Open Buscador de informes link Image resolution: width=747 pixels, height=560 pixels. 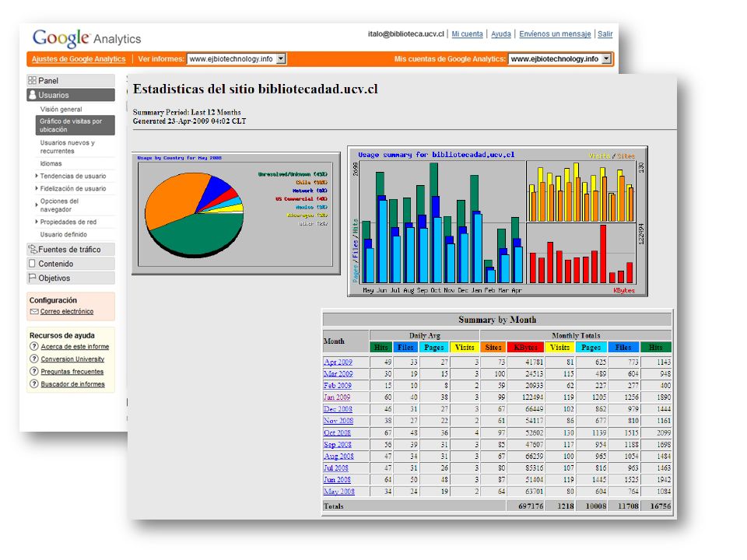(72, 383)
